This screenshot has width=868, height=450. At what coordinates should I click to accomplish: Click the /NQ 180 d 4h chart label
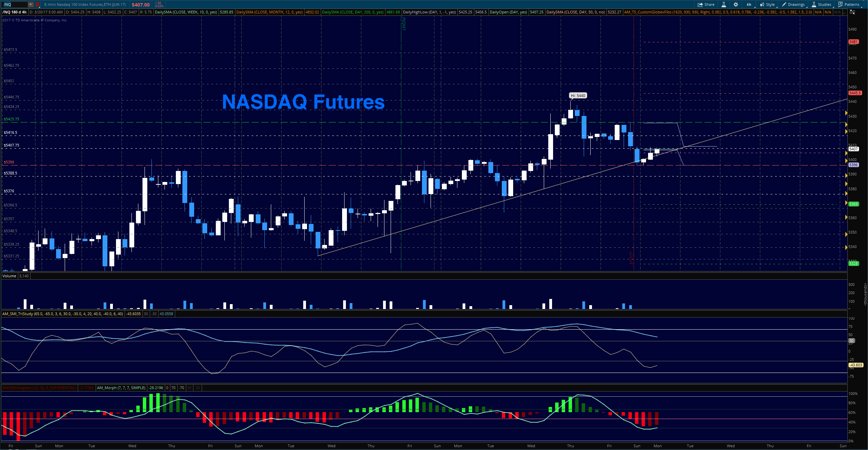click(14, 12)
